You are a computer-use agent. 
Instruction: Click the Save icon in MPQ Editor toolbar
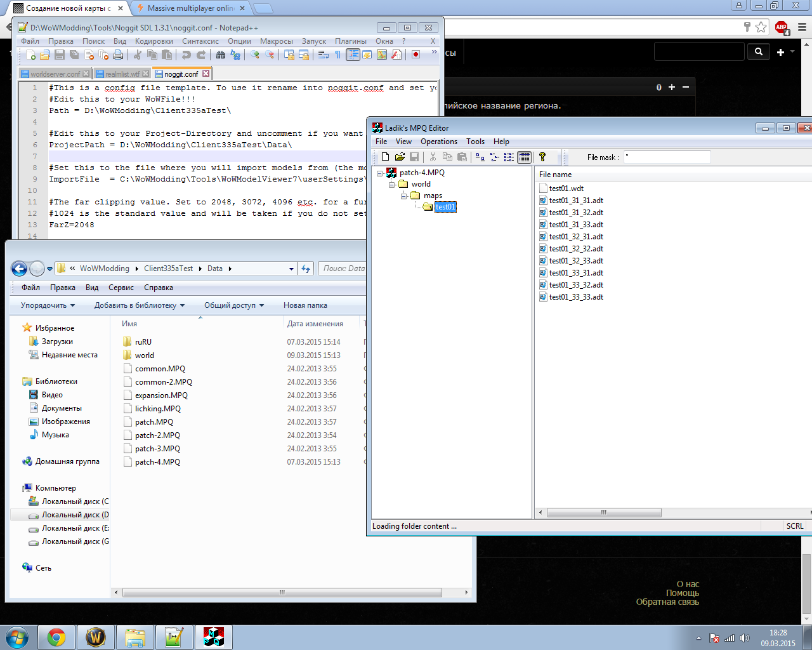click(414, 157)
